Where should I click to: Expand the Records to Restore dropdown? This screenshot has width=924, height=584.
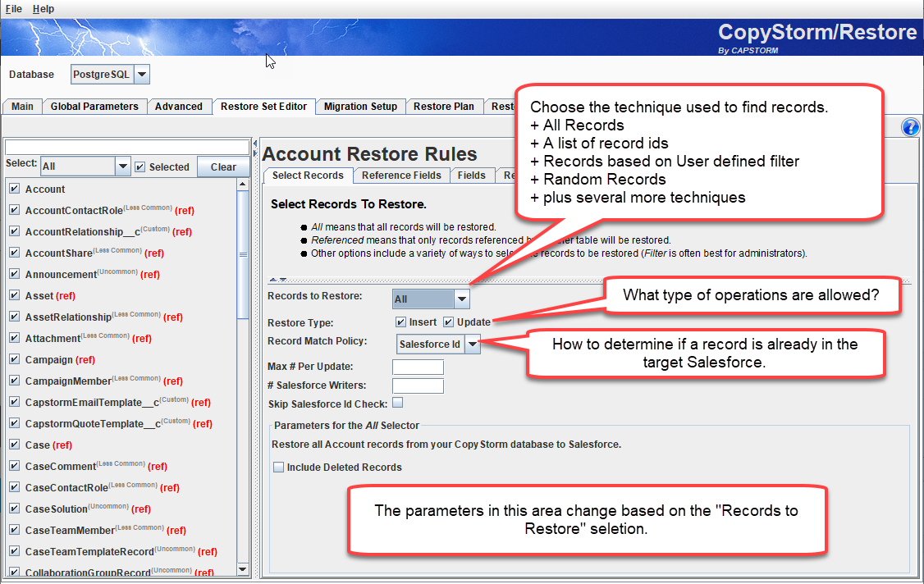[462, 299]
